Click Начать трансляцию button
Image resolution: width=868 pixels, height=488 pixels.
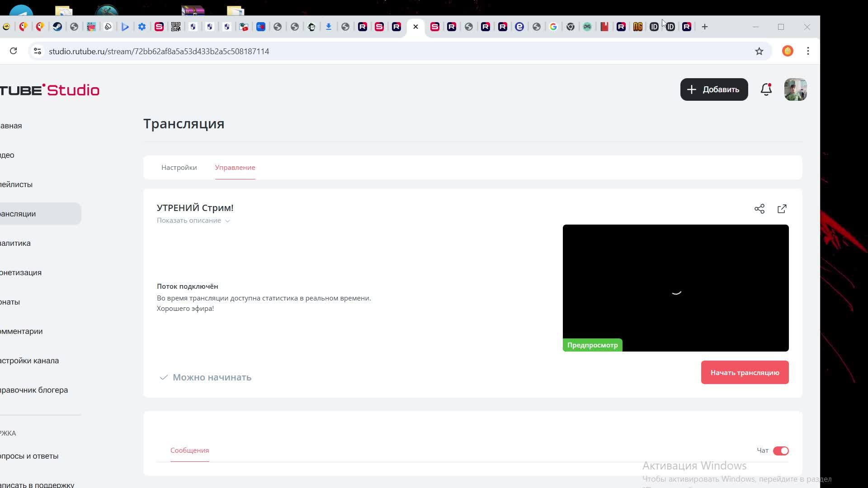coord(745,372)
